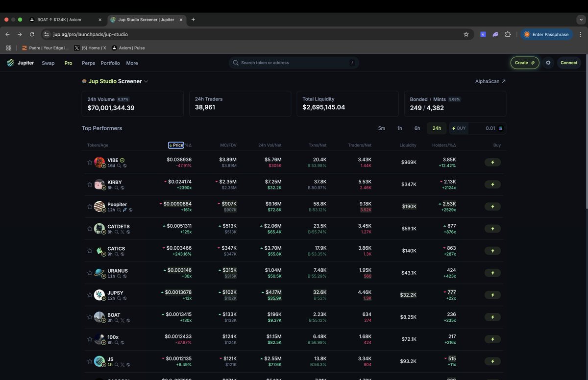Connect a wallet with the Connect button
Viewport: 588px width, 380px height.
[569, 63]
